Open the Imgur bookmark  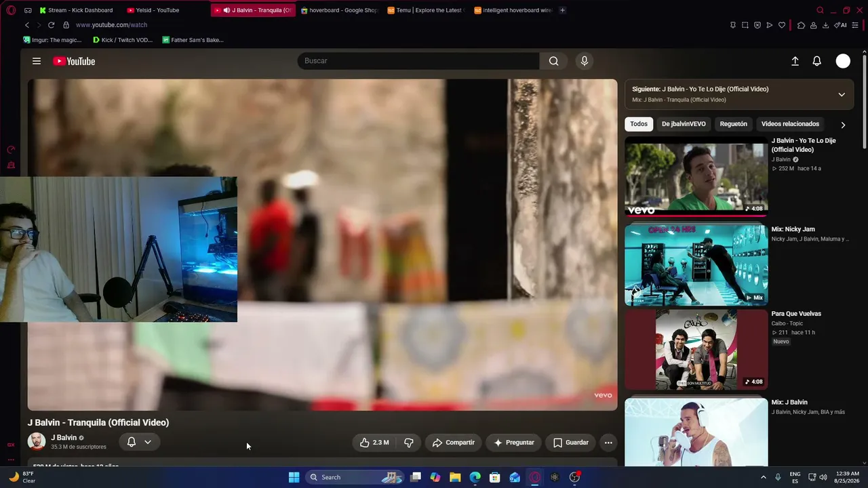click(x=52, y=40)
